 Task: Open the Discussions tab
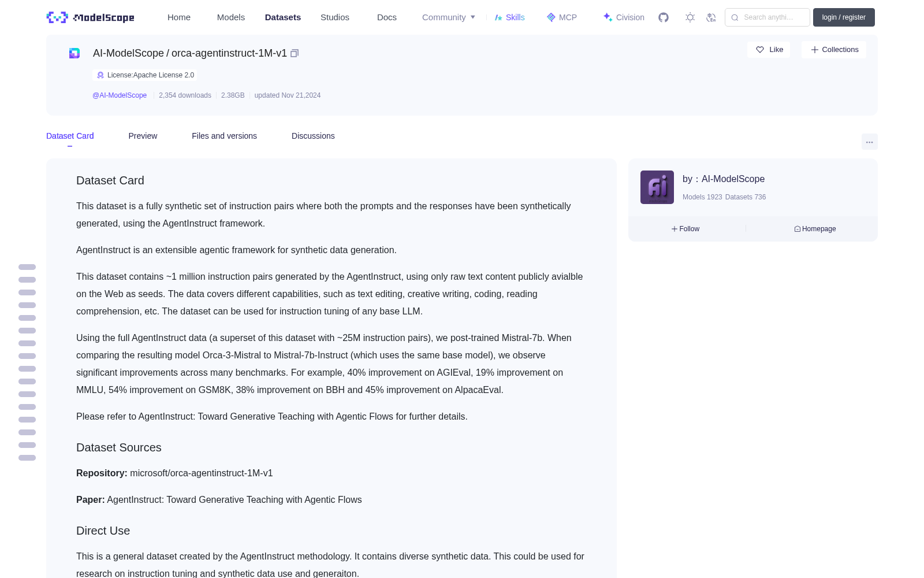(x=313, y=136)
